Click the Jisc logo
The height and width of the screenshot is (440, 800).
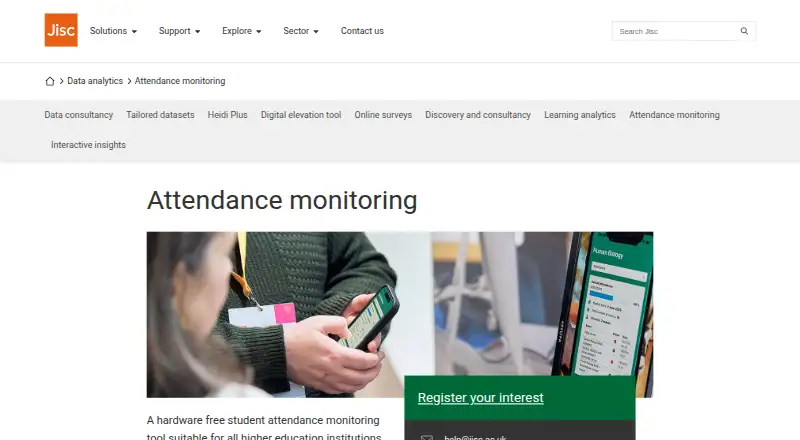click(61, 30)
